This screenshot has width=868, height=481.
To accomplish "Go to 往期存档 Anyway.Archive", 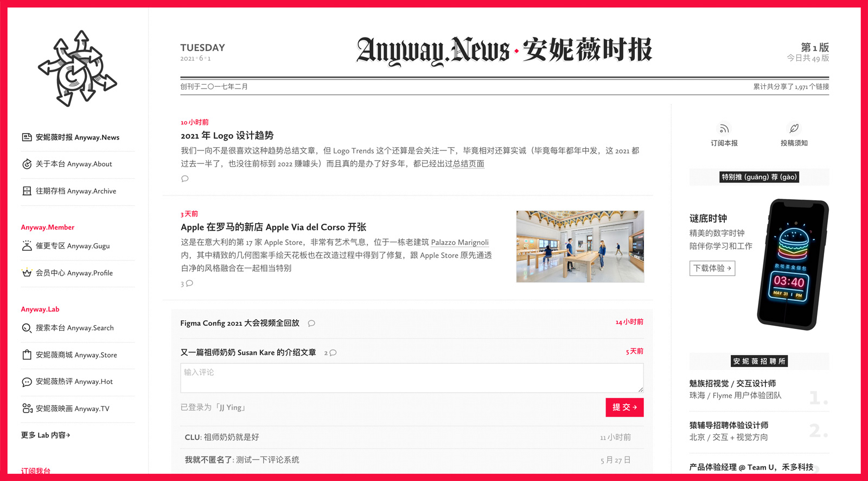I will 76,191.
